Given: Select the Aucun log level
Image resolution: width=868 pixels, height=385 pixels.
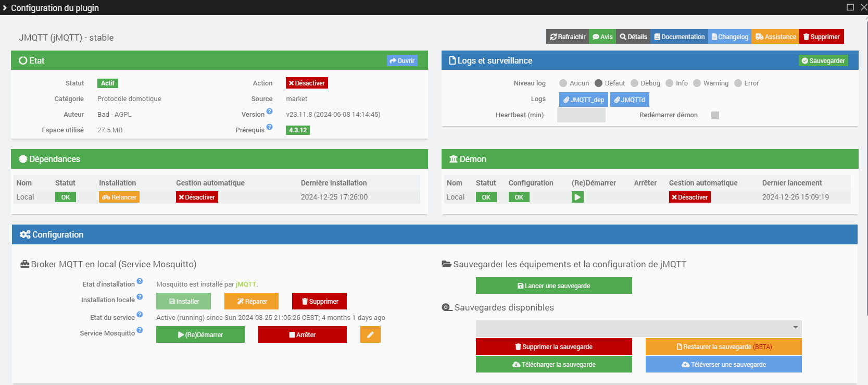Looking at the screenshot, I should 563,83.
